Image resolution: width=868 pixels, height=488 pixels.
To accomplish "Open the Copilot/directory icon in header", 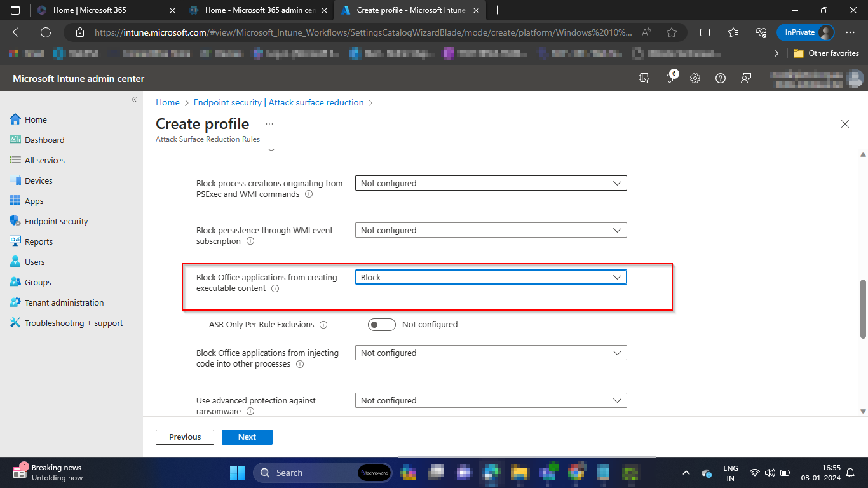I will pyautogui.click(x=644, y=78).
